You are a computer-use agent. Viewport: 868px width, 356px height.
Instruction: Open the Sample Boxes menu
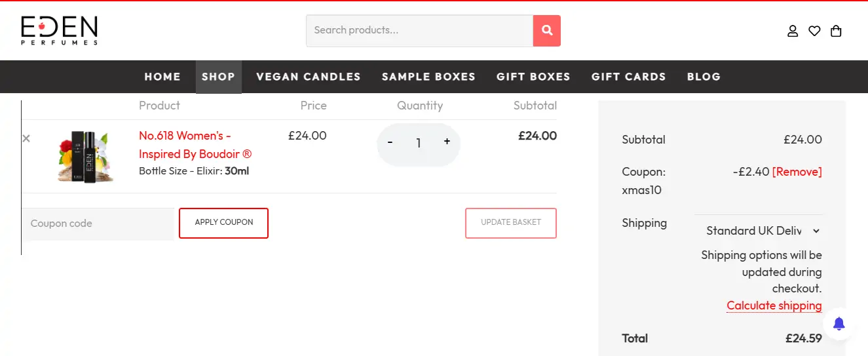click(x=428, y=77)
